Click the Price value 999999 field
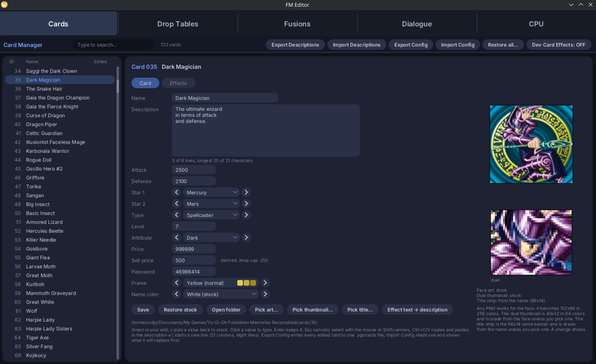This screenshot has width=596, height=364. (x=194, y=249)
